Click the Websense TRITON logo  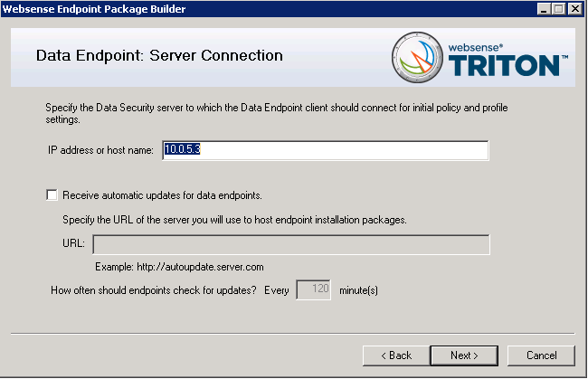click(x=479, y=57)
